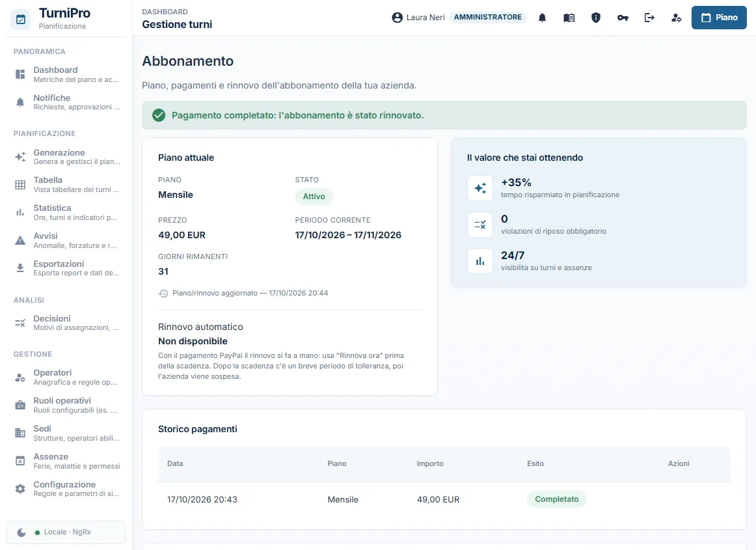Image resolution: width=756 pixels, height=550 pixels.
Task: Open the Ruoli operativi badge icon
Action: tap(20, 406)
